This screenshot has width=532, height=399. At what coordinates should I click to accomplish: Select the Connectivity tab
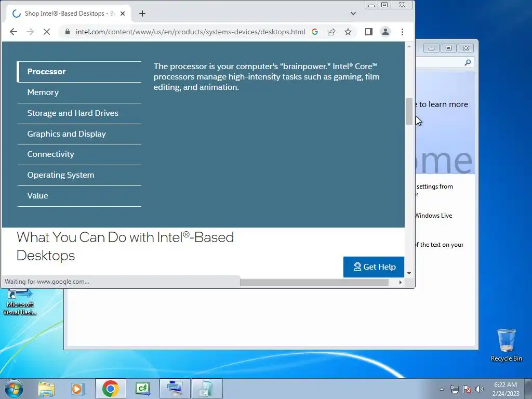pos(79,154)
